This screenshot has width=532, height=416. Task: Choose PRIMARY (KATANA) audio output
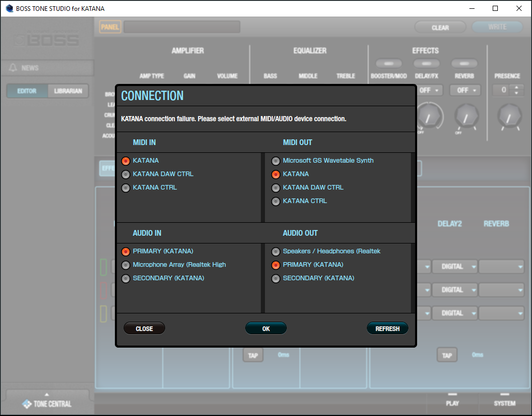click(x=275, y=265)
